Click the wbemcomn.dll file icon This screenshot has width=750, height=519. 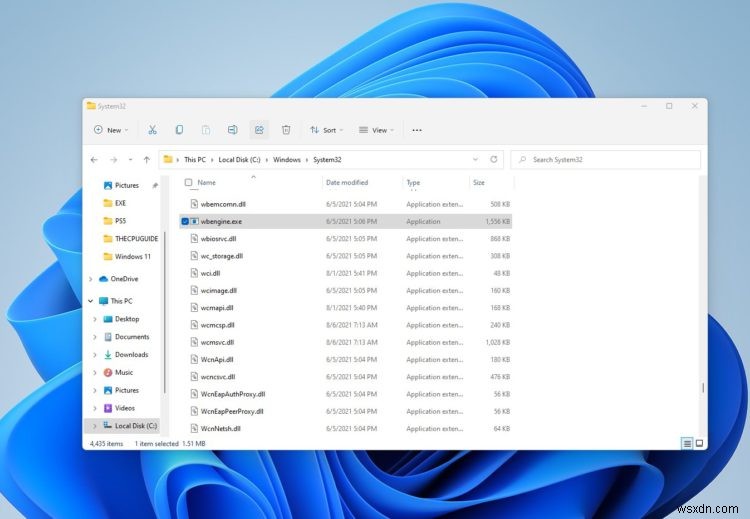[x=194, y=204]
